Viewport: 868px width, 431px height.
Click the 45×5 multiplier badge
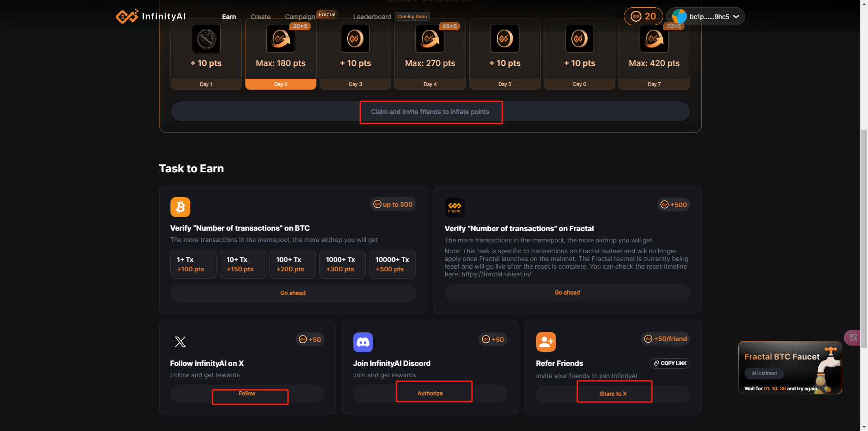point(449,26)
